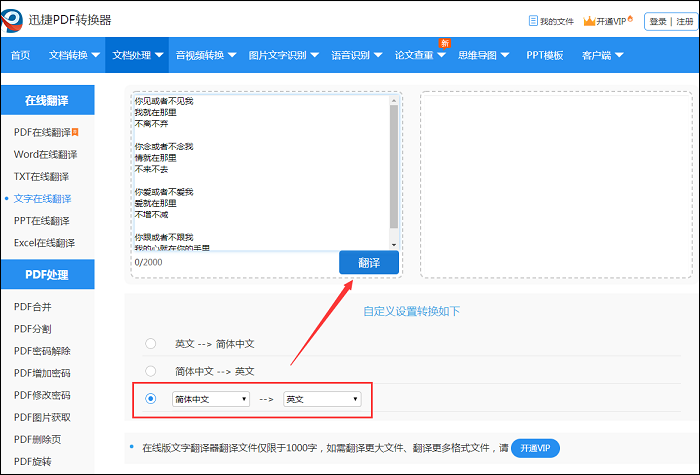The image size is (700, 475).
Task: Open the PPT模板 navigation item
Action: [545, 55]
